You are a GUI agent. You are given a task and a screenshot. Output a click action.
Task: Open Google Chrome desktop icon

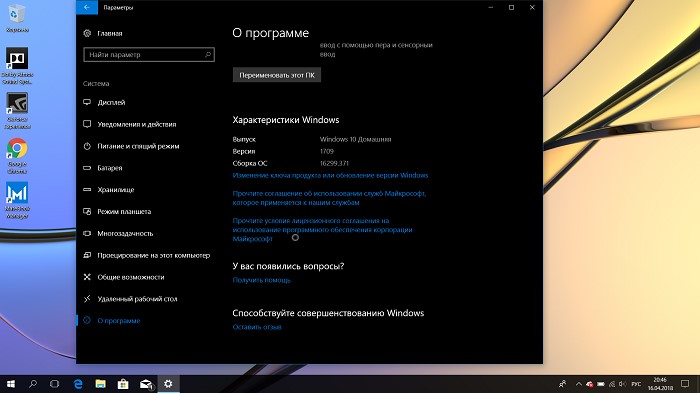[17, 155]
